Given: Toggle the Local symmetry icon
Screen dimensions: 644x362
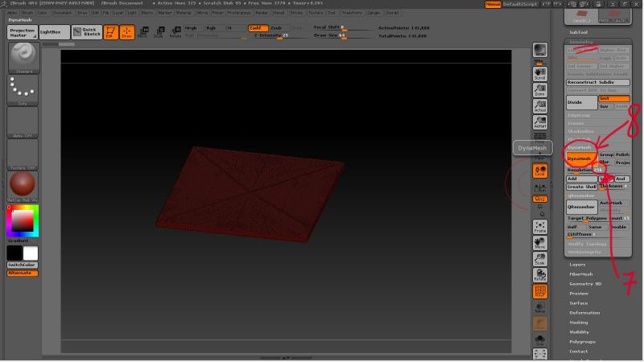Looking at the screenshot, I should (x=539, y=171).
